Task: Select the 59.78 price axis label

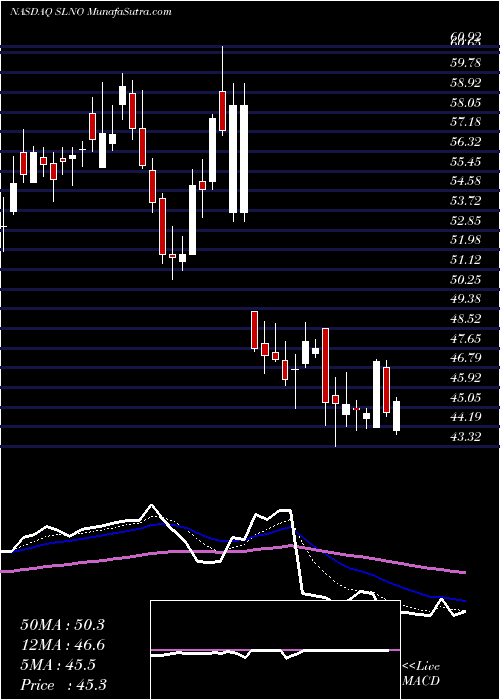Action: point(466,62)
